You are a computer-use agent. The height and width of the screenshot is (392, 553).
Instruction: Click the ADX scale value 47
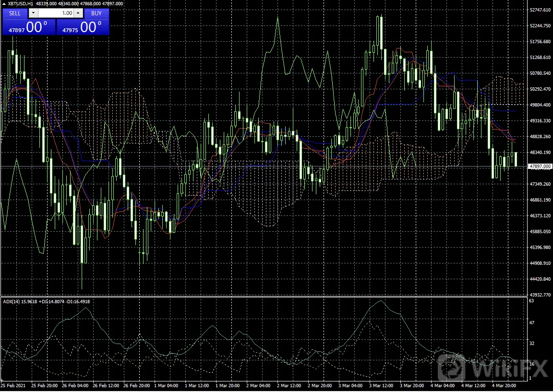tap(532, 323)
